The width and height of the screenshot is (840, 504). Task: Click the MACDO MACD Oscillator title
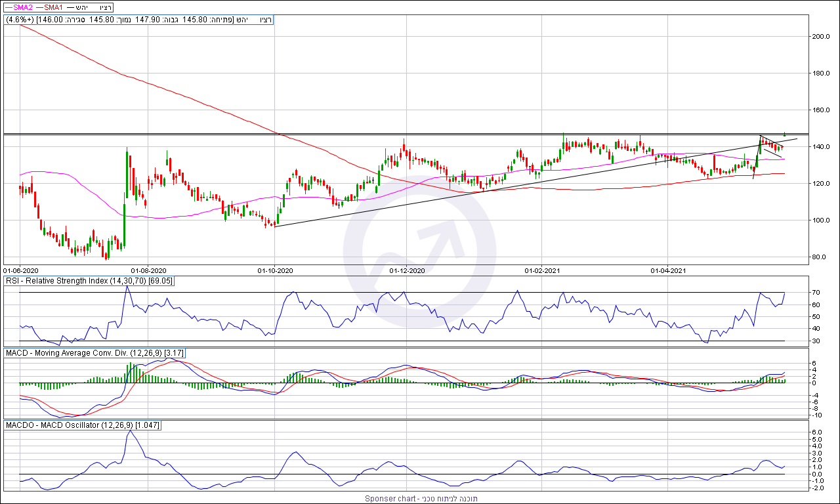point(82,425)
